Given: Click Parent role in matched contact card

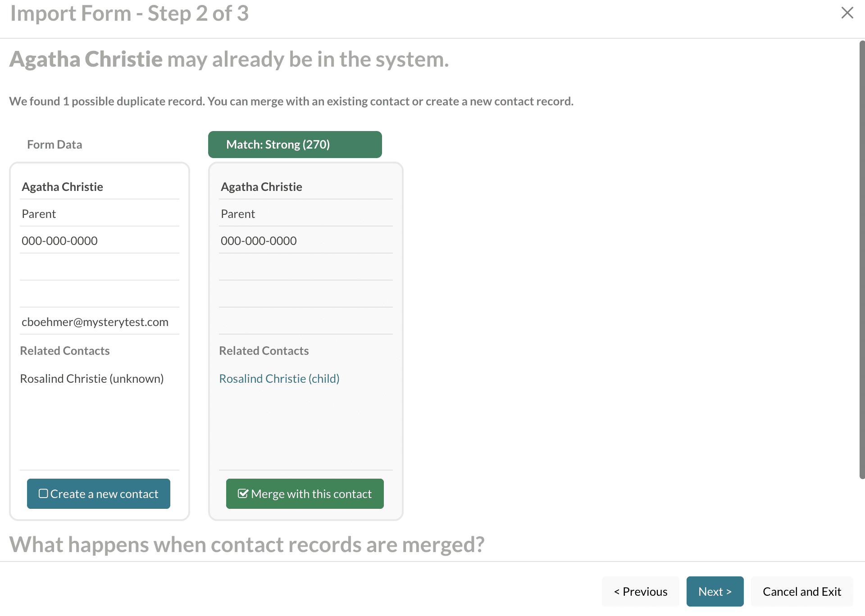Looking at the screenshot, I should [238, 214].
